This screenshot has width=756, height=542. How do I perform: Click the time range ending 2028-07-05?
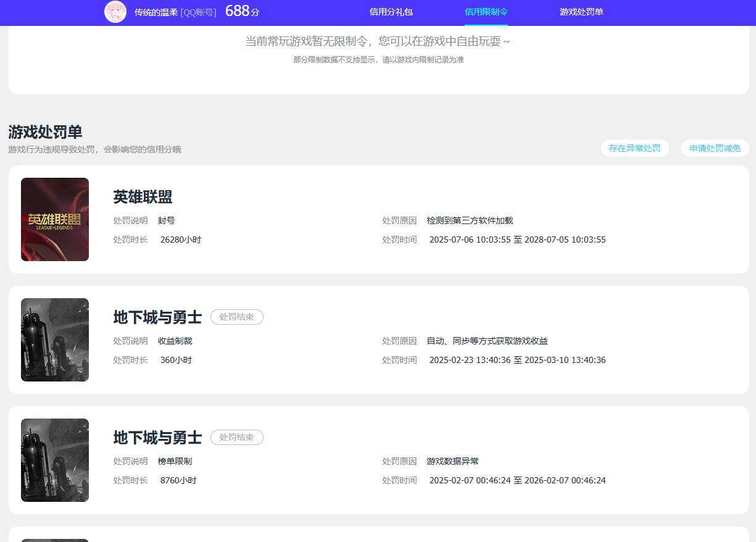[518, 240]
